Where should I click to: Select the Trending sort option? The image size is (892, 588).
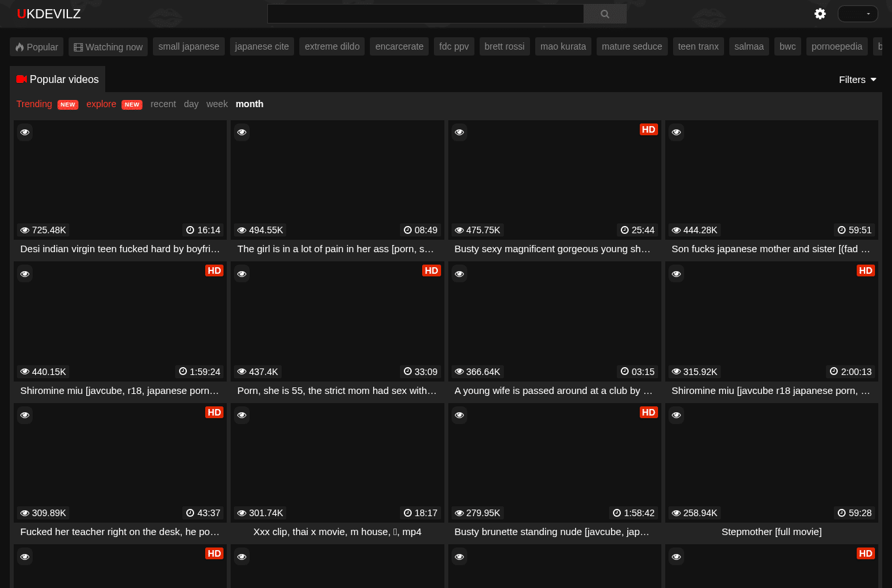(x=34, y=104)
